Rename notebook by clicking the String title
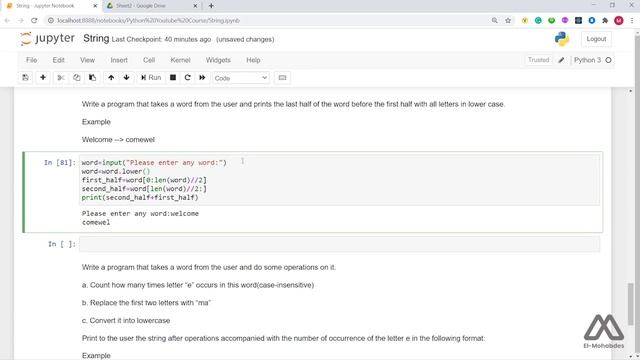The image size is (640, 360). tap(96, 38)
